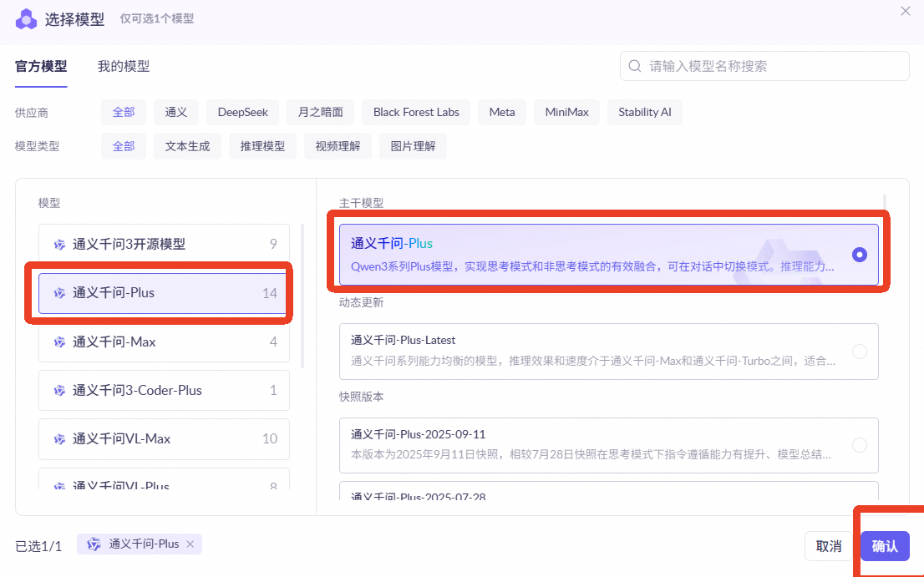Click the 快照版本 section heading

[361, 397]
